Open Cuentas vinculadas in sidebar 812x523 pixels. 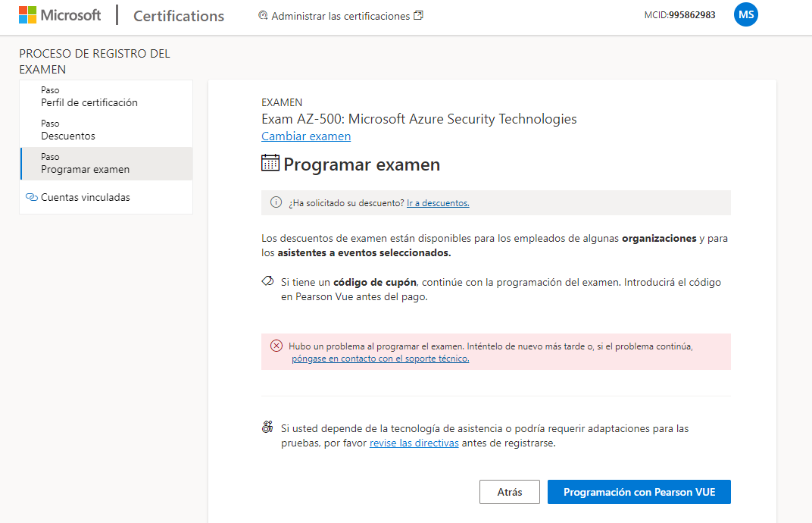click(86, 198)
